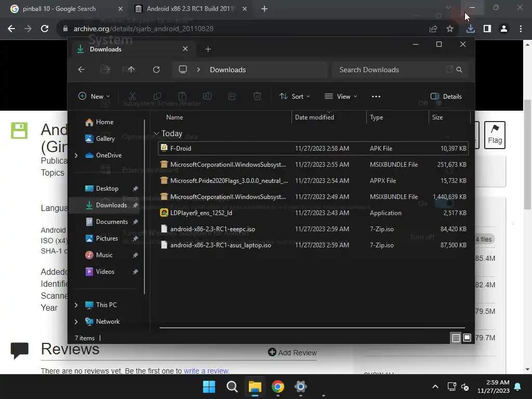Click the Cut scissors icon in Explorer toolbar
The height and width of the screenshot is (399, 532).
click(x=132, y=96)
